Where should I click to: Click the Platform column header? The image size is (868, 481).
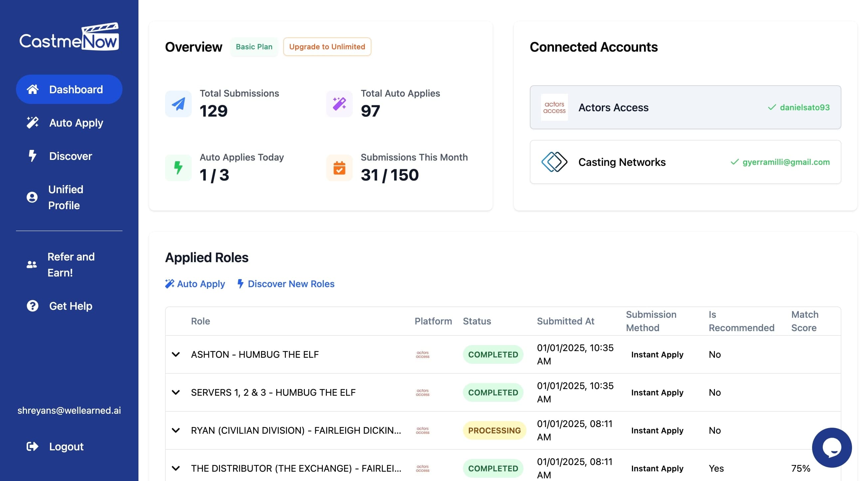pyautogui.click(x=433, y=321)
